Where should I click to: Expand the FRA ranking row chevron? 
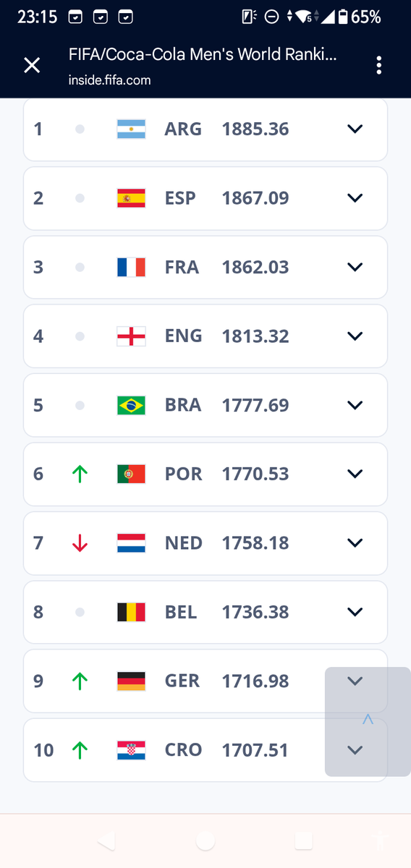coord(355,267)
